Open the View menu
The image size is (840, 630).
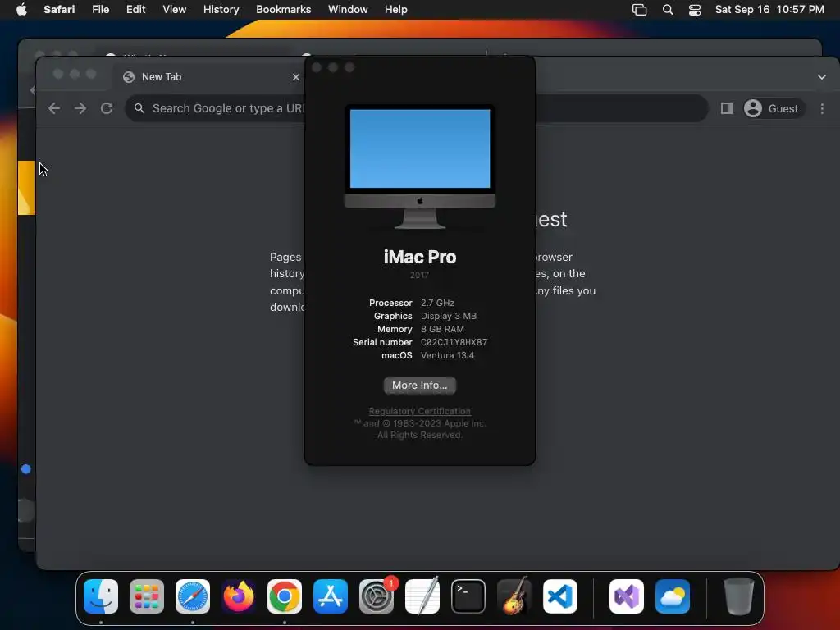pos(174,10)
